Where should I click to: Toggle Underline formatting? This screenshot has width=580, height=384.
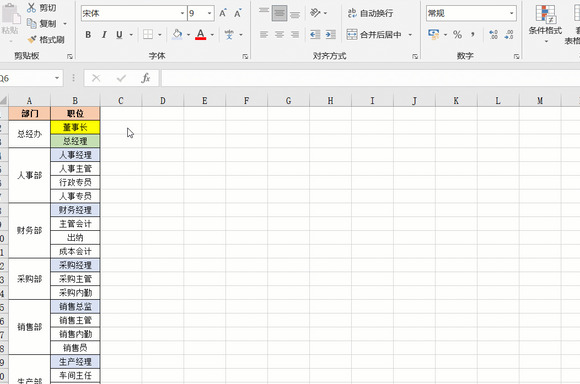tap(119, 35)
